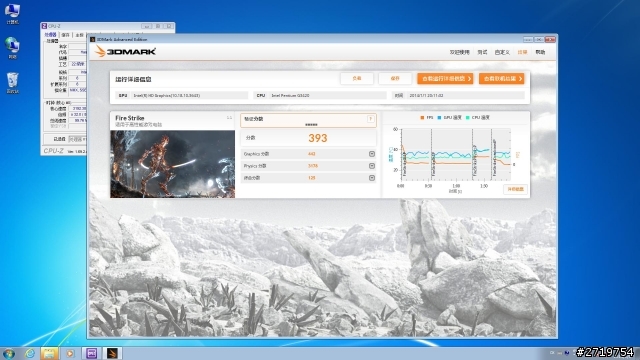The width and height of the screenshot is (640, 360).
Task: Click the 3DMark orange logo
Action: click(x=125, y=51)
